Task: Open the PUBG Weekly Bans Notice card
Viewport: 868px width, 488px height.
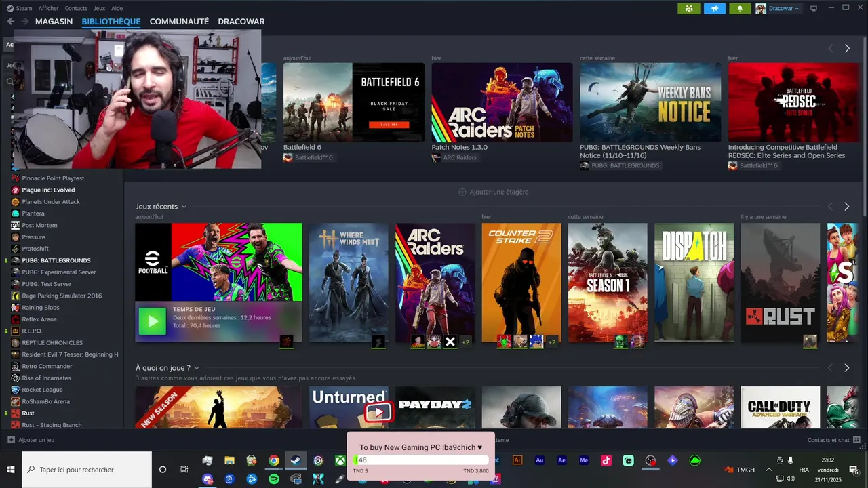Action: pos(650,102)
